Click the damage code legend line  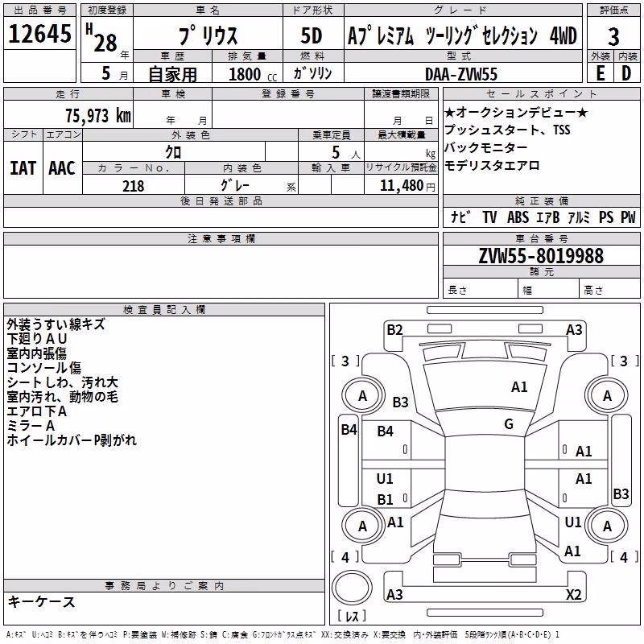pos(283,634)
